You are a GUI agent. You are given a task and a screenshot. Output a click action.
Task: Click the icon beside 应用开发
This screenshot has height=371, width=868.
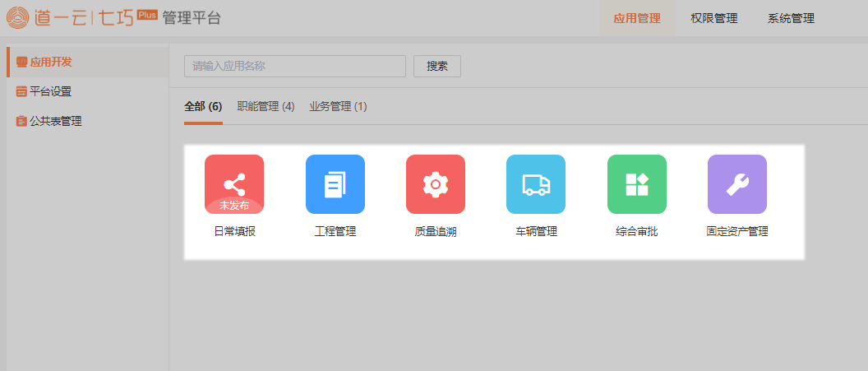(x=21, y=62)
